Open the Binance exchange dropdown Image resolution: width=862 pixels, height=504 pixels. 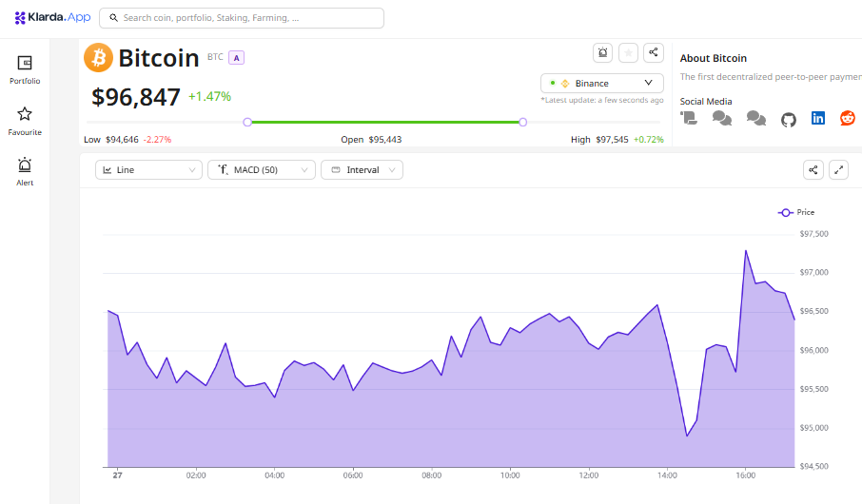[x=602, y=83]
